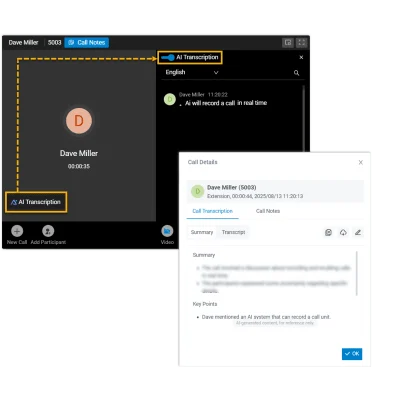400x400 pixels.
Task: Select the Call Transcription tab
Action: click(212, 211)
